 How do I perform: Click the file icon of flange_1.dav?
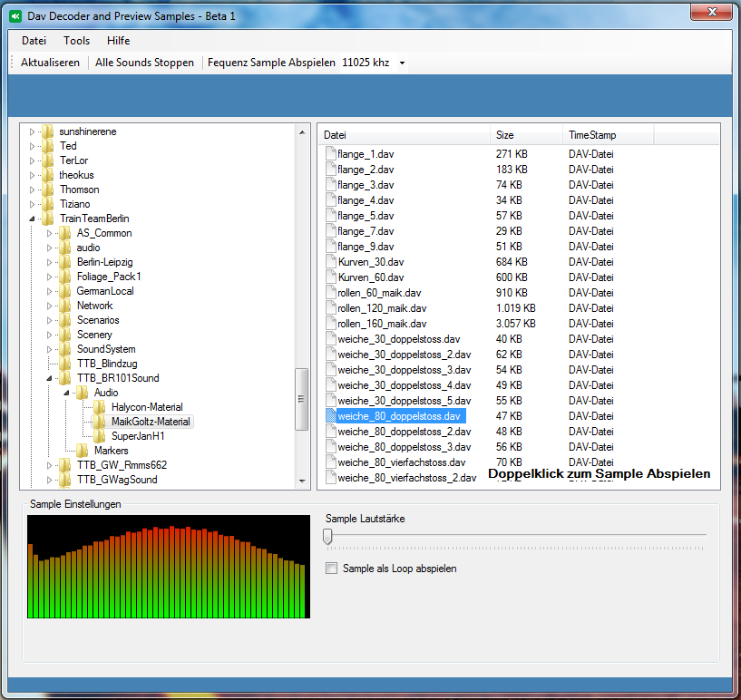330,154
